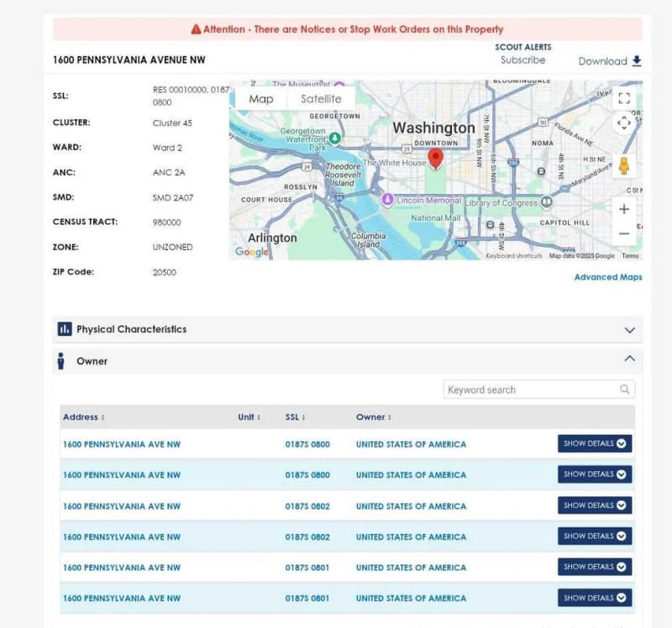This screenshot has height=628, width=672.
Task: Sort the table by Address column
Action: tap(83, 417)
